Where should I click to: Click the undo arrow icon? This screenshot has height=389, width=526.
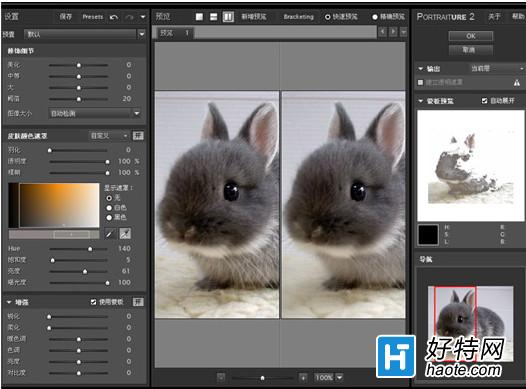coord(114,17)
